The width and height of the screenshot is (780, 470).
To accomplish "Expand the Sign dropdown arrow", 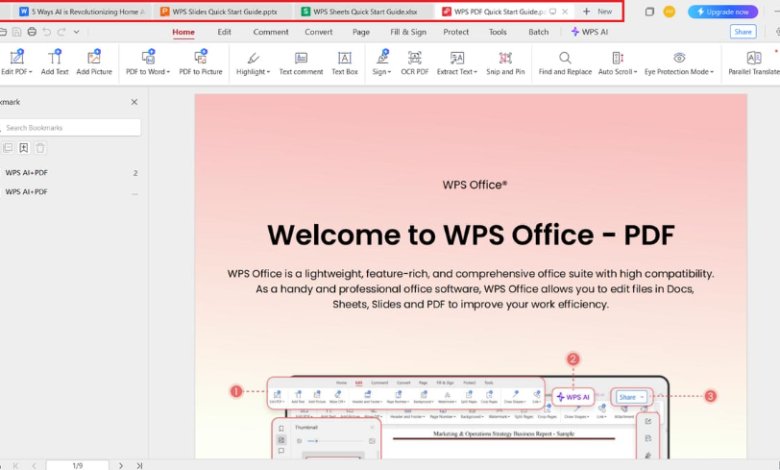I will (390, 72).
